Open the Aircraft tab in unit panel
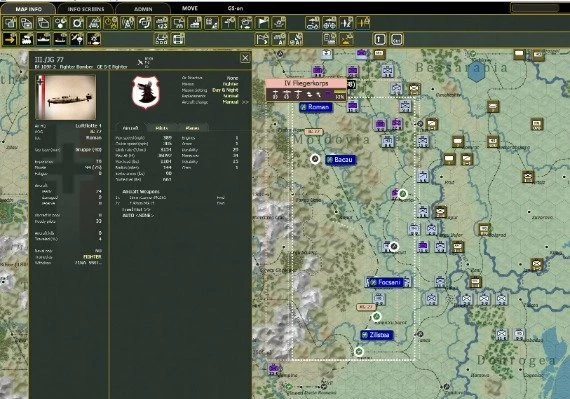 pyautogui.click(x=130, y=128)
